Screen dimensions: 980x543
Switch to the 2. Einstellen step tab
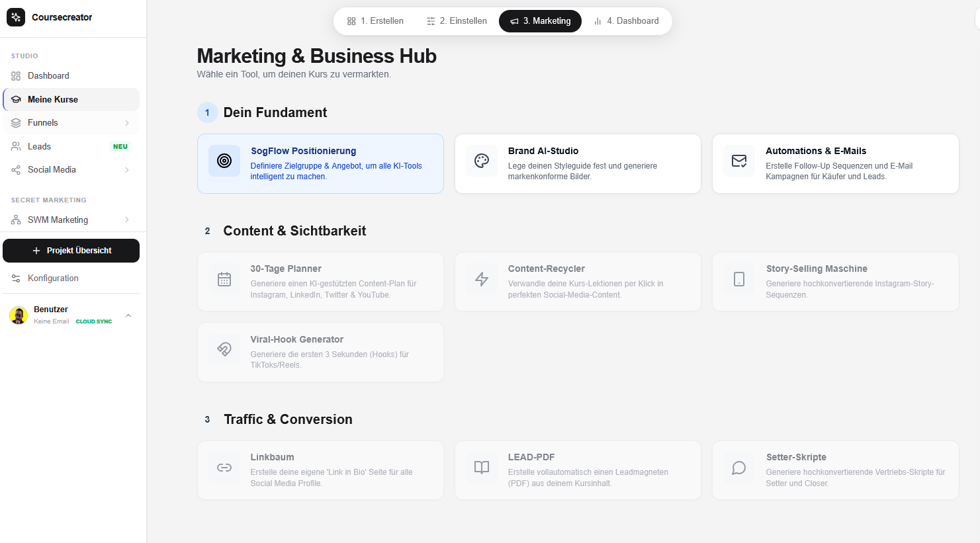tap(457, 21)
